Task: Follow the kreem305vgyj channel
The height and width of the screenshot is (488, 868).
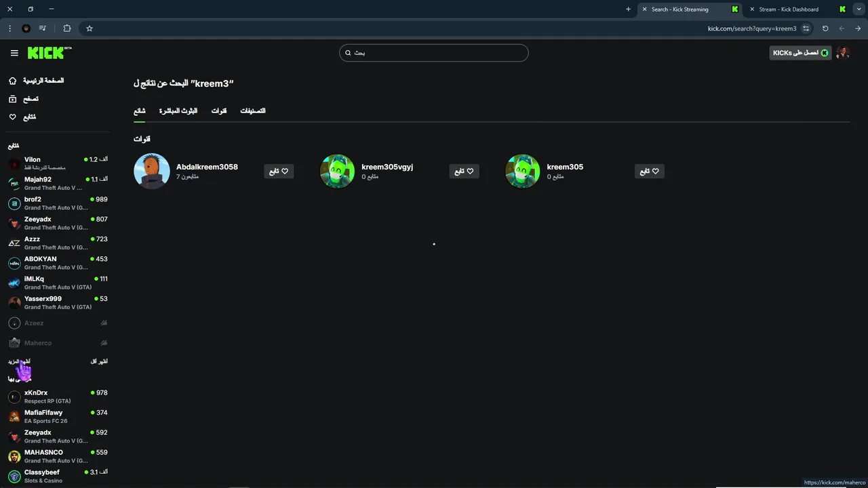Action: (464, 171)
